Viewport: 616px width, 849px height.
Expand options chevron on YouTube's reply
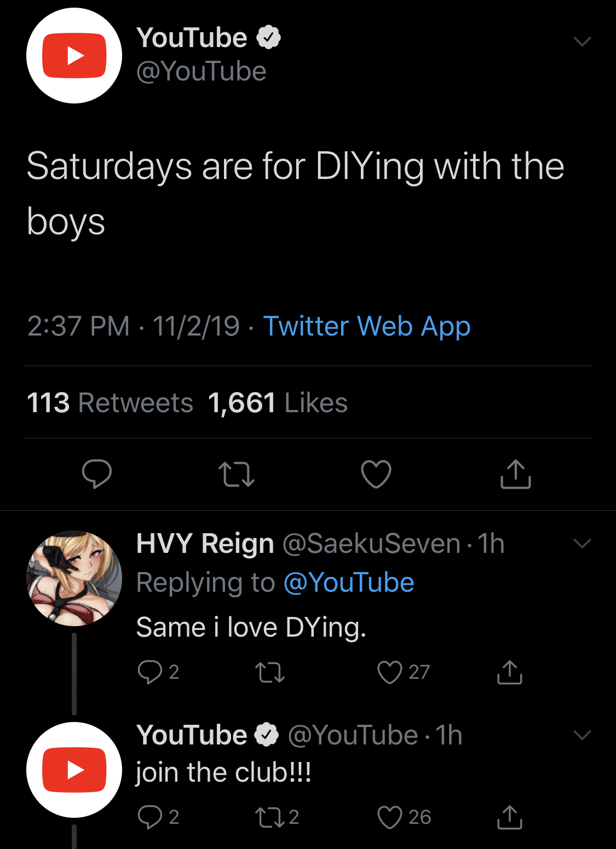coord(582,735)
